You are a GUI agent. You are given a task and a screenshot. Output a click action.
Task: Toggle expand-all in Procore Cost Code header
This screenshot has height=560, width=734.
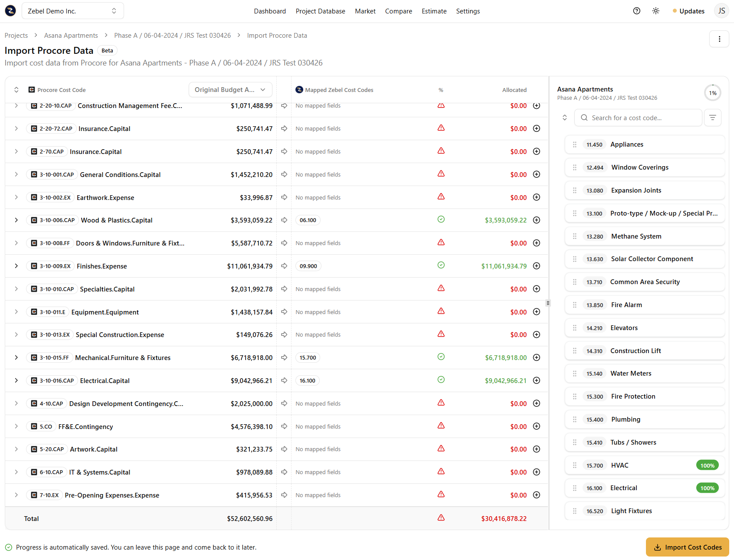(16, 90)
